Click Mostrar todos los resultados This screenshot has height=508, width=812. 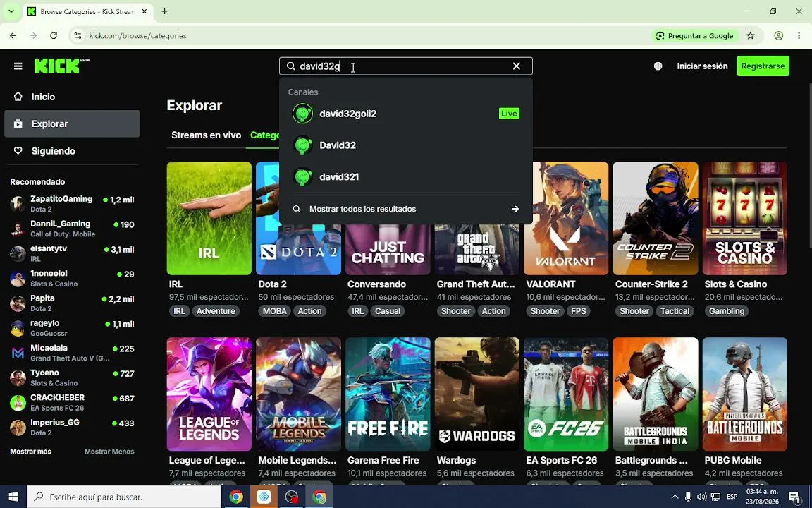click(x=405, y=209)
